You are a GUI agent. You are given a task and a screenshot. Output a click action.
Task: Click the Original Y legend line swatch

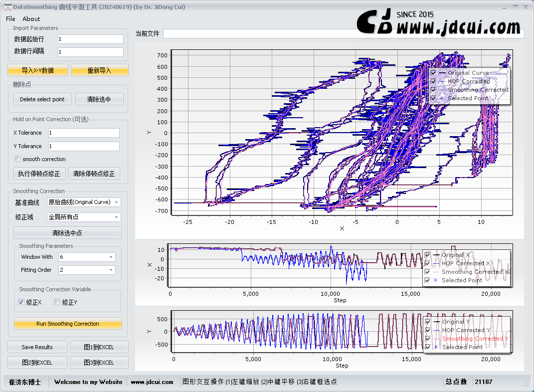(x=437, y=322)
